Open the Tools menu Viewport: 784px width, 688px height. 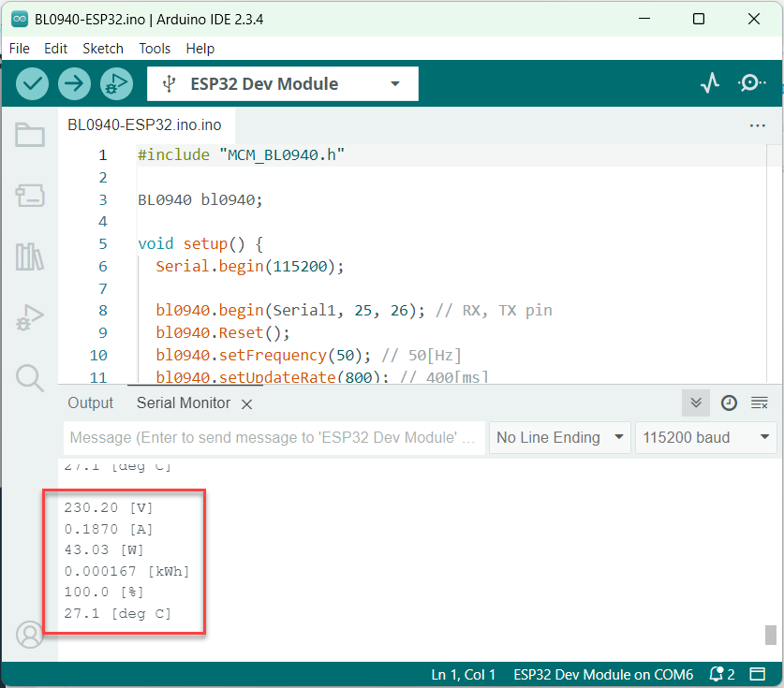tap(155, 49)
